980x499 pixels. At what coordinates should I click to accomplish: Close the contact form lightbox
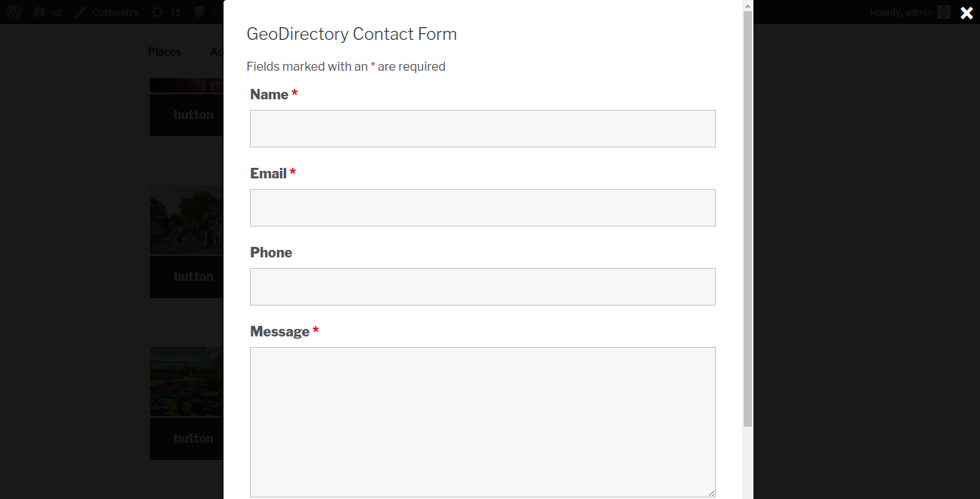(x=966, y=13)
